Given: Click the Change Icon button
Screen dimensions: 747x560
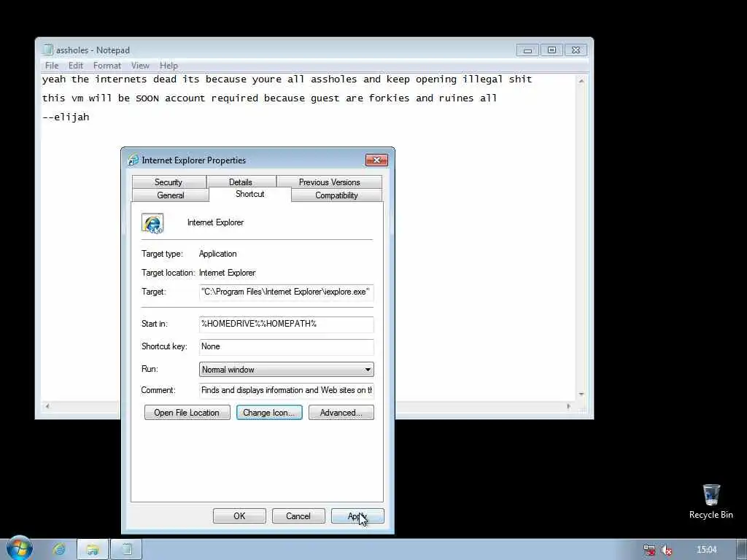Looking at the screenshot, I should pyautogui.click(x=269, y=413).
